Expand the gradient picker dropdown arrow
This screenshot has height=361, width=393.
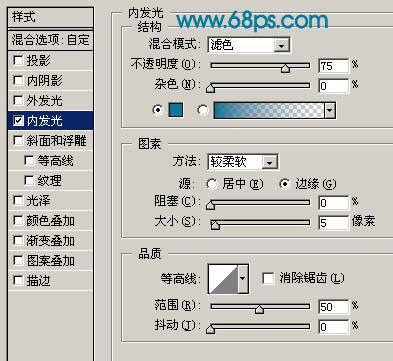tap(330, 110)
